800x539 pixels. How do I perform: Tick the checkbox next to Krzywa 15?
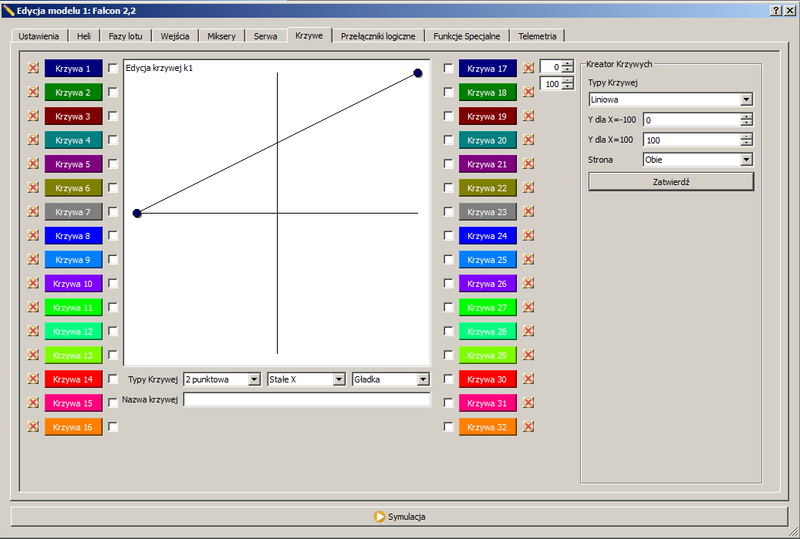pos(113,403)
